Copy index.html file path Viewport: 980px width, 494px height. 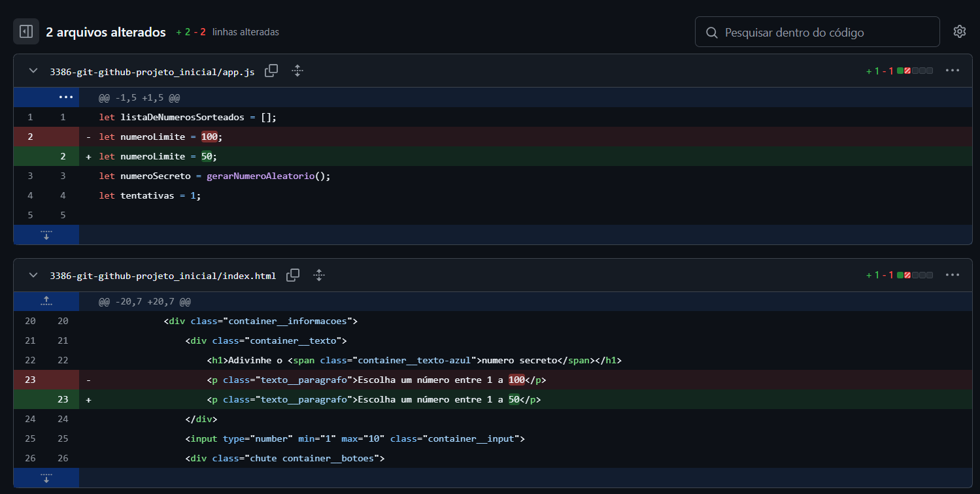point(293,276)
